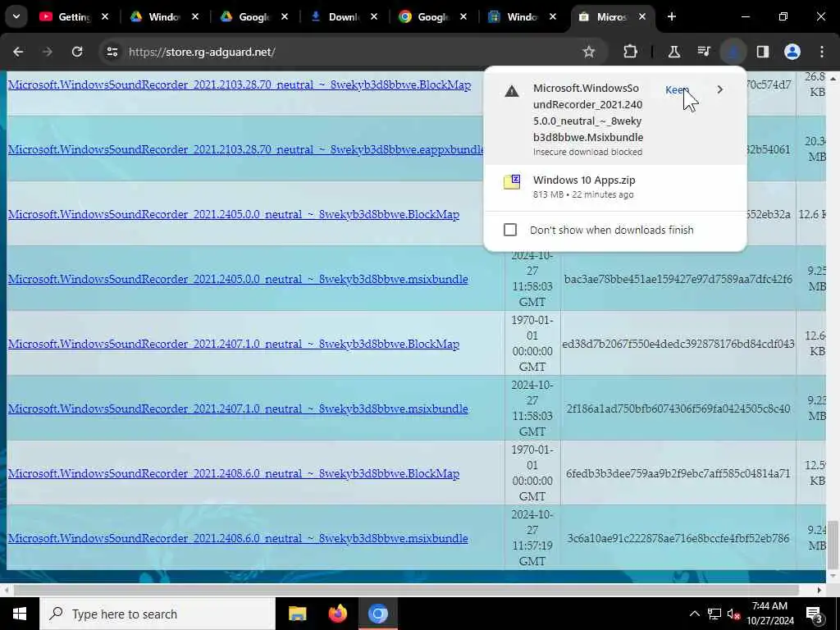Click the Windows 10 Apps.zip file icon
The height and width of the screenshot is (630, 840).
coord(512,181)
